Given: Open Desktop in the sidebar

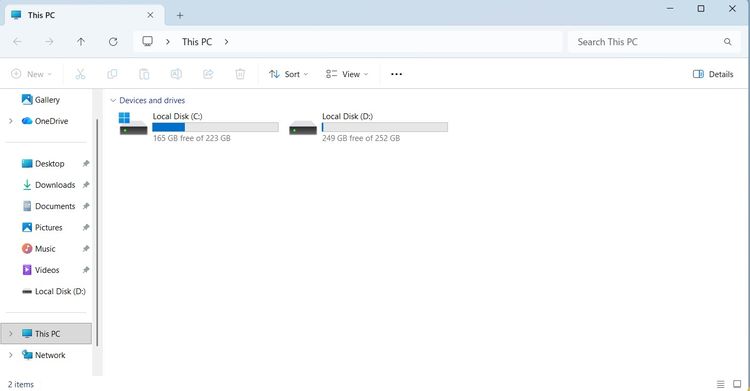Looking at the screenshot, I should (x=43, y=164).
